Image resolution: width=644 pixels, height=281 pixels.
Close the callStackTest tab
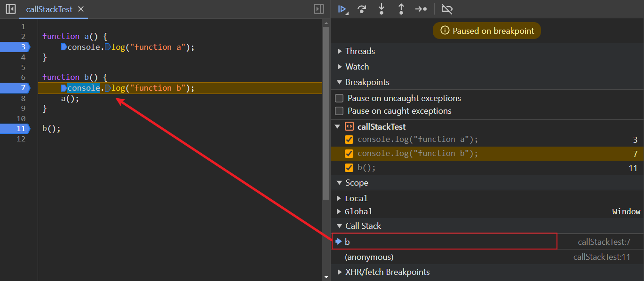coord(81,9)
